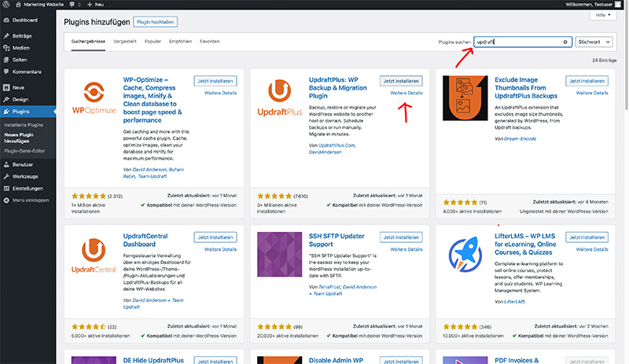Screen dimensions: 629x364
Task: Expand the Hilfe help dropdown
Action: tap(603, 15)
